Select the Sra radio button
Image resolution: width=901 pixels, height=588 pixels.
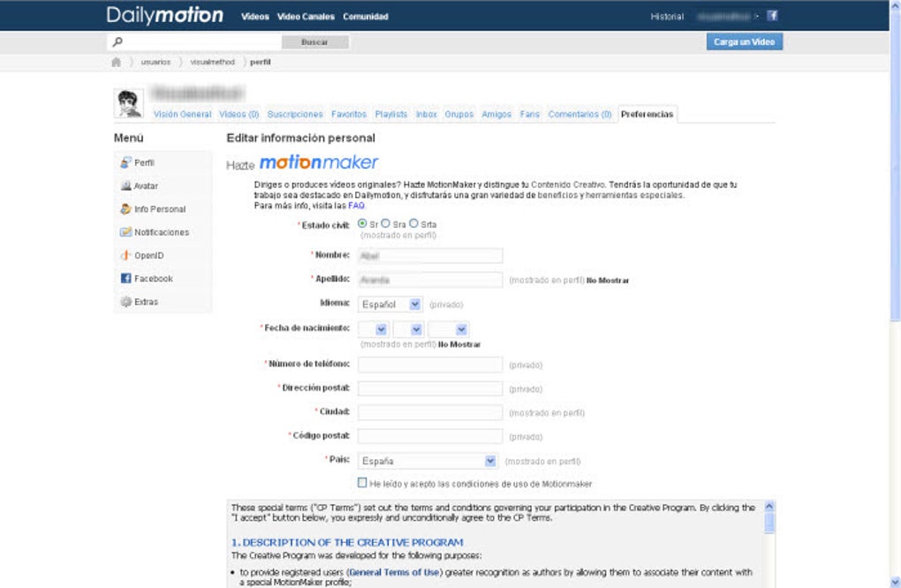coord(385,223)
